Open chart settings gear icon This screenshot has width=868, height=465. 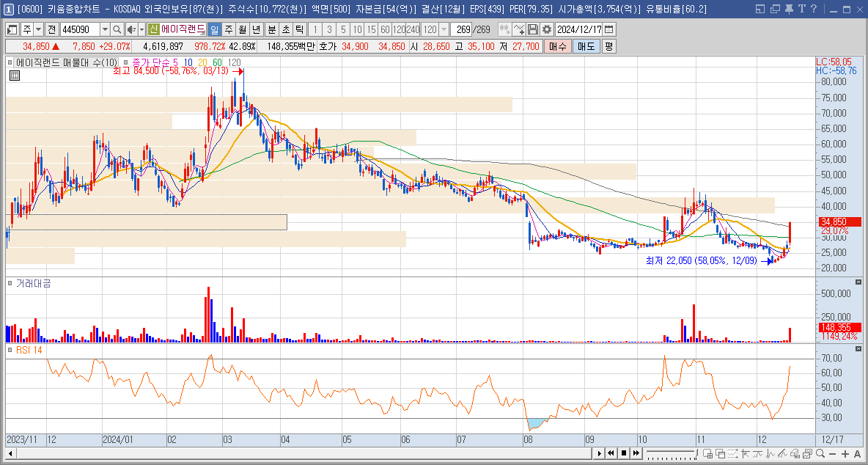(x=547, y=29)
